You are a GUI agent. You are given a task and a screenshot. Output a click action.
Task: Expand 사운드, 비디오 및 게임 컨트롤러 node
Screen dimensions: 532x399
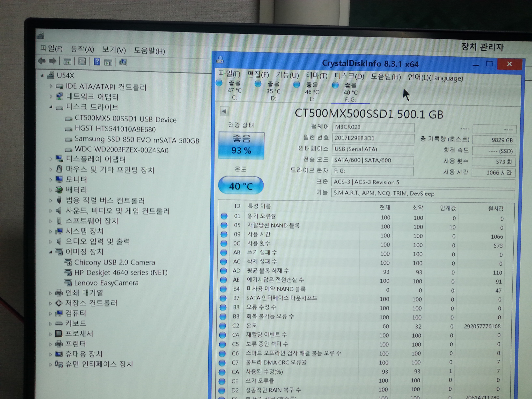point(51,211)
